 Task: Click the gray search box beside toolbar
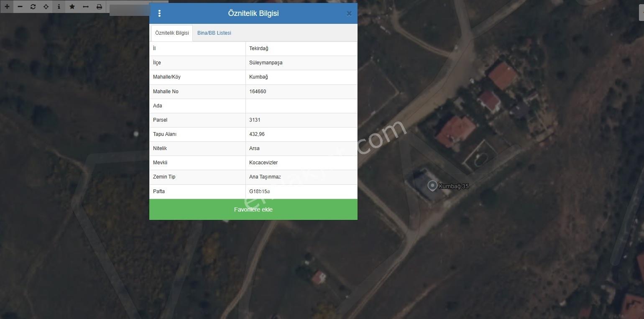coord(130,10)
